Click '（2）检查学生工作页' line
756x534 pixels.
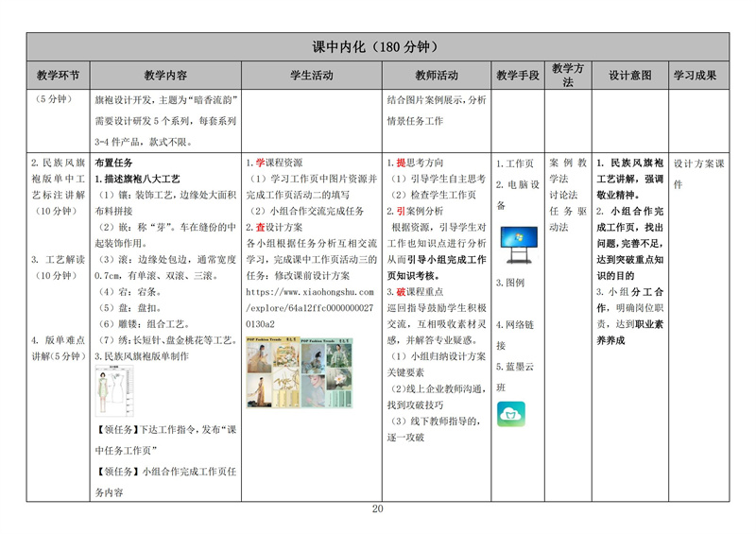pyautogui.click(x=432, y=195)
